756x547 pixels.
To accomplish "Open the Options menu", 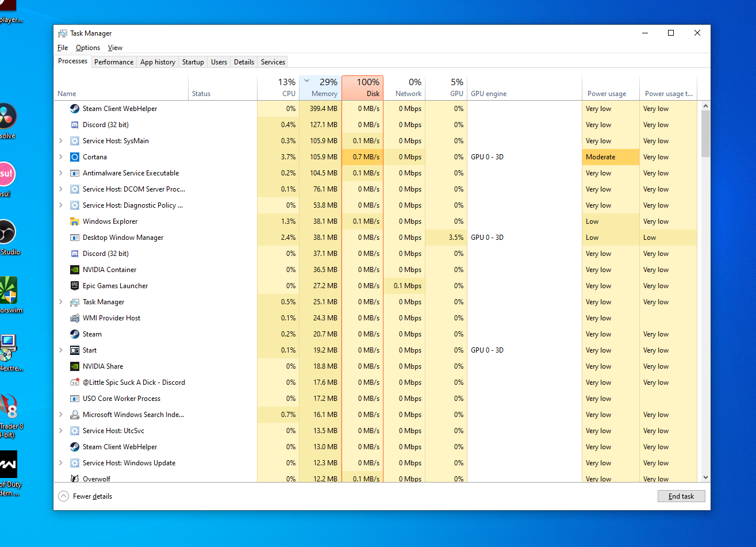I will point(88,48).
